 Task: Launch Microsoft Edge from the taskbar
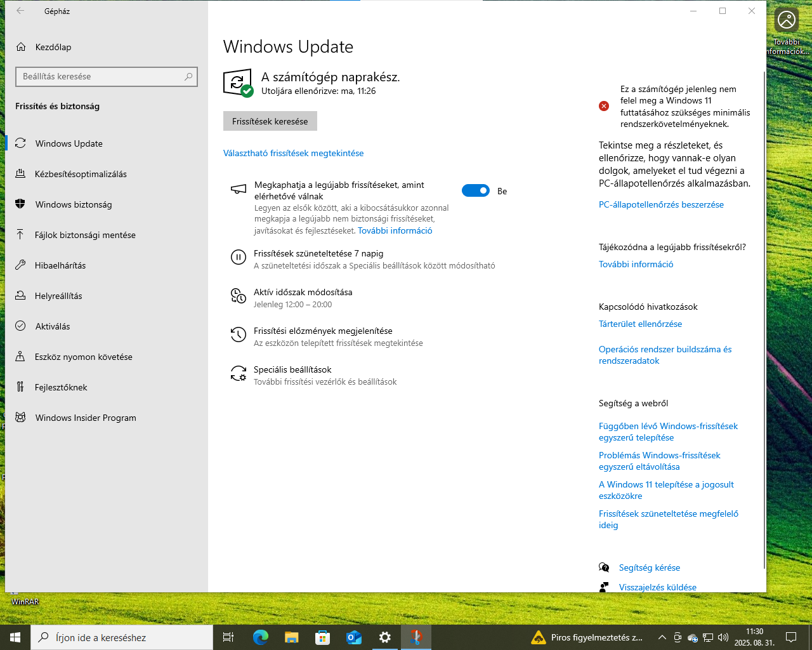click(x=260, y=637)
